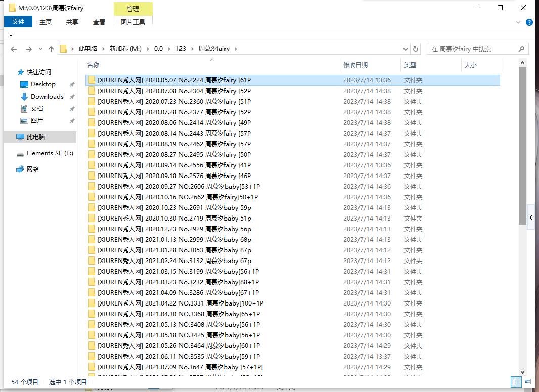Click the pin icon beside 文档

(72, 109)
